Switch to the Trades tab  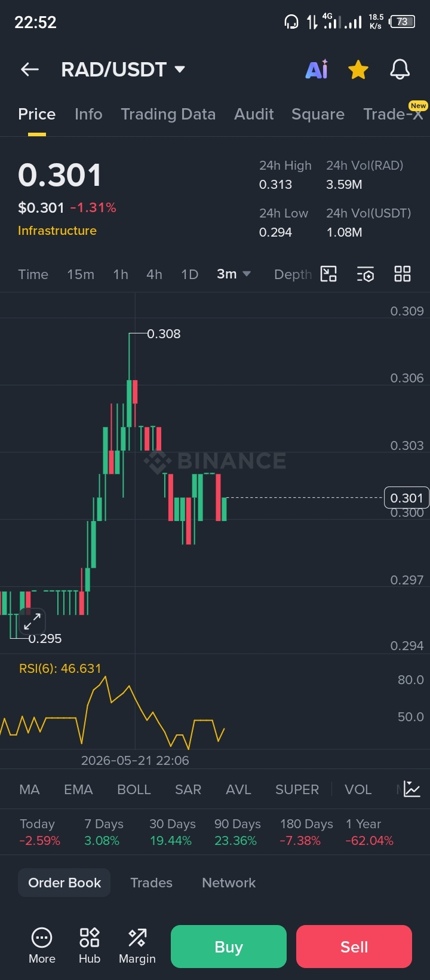pos(151,883)
